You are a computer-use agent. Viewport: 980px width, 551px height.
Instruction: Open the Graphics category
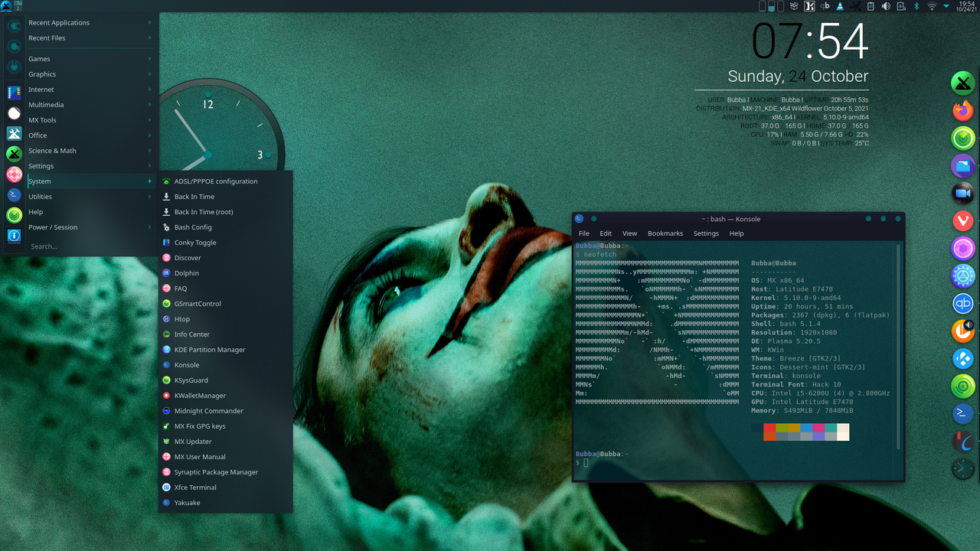coord(90,74)
